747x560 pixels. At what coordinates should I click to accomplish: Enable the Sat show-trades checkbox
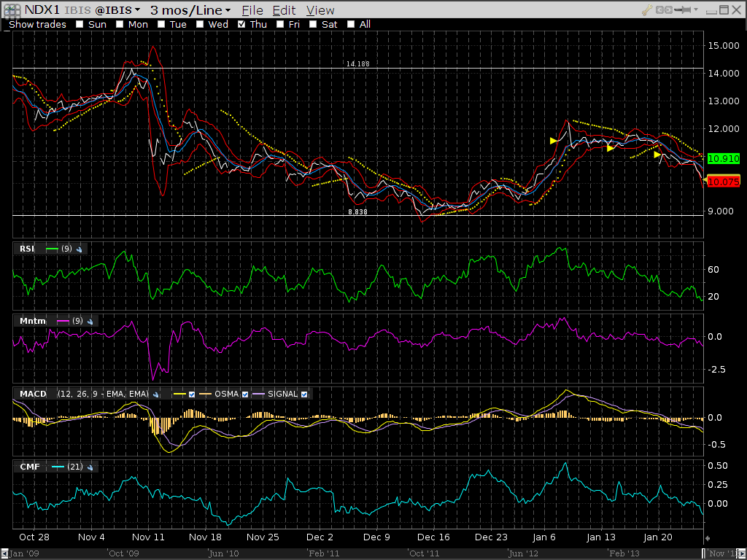point(313,24)
